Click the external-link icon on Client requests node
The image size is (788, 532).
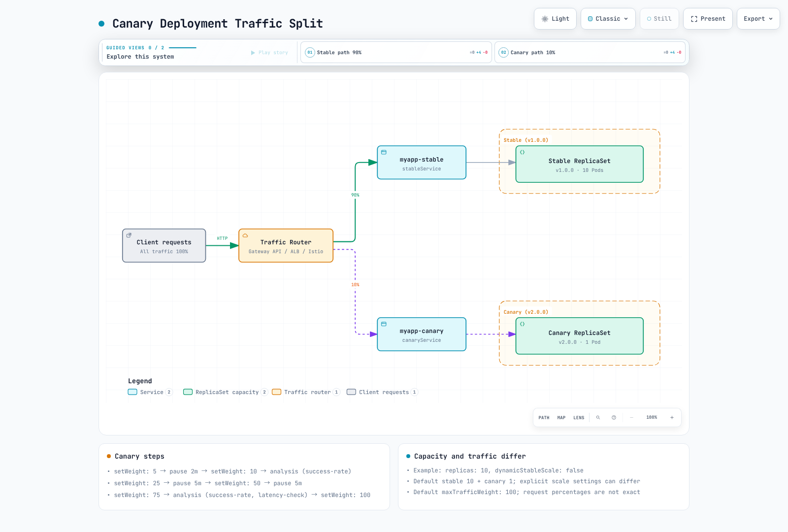tap(129, 235)
